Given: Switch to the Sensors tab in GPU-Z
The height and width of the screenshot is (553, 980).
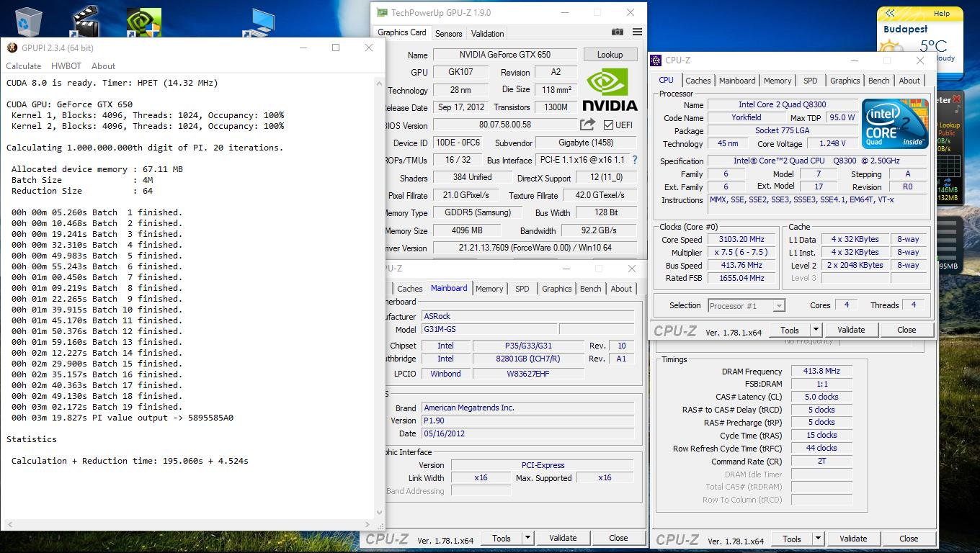Looking at the screenshot, I should pos(448,33).
